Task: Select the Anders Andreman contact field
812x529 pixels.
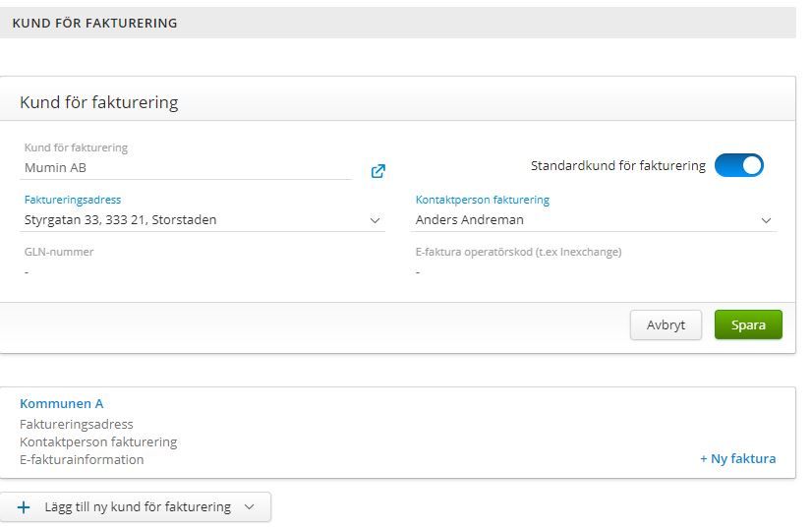Action: click(580, 220)
